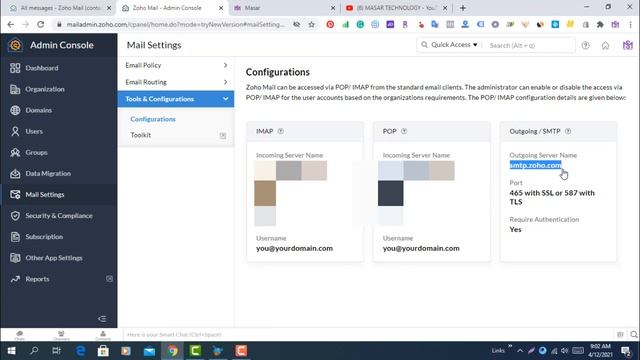Open the notification center icon
The height and width of the screenshot is (360, 640).
pos(626,351)
